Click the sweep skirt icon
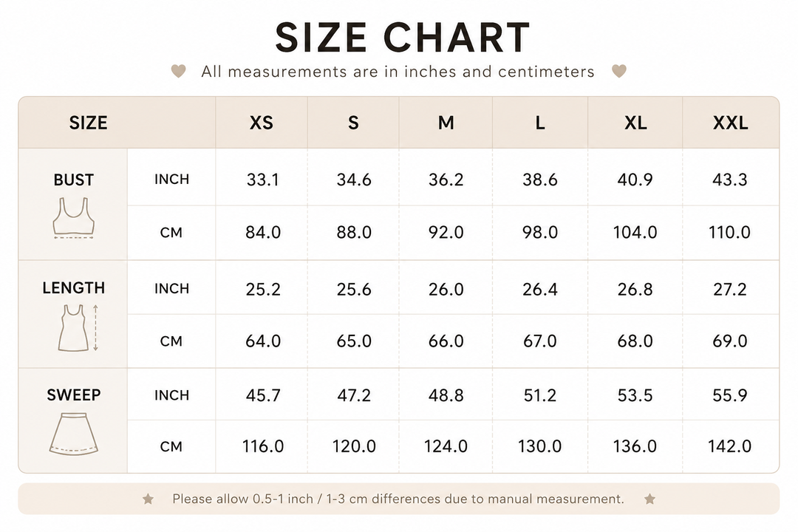798x532 pixels. 74,434
